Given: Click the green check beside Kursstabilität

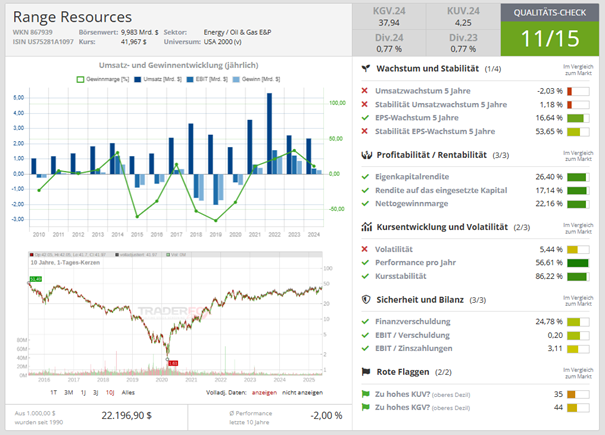Looking at the screenshot, I should 365,276.
